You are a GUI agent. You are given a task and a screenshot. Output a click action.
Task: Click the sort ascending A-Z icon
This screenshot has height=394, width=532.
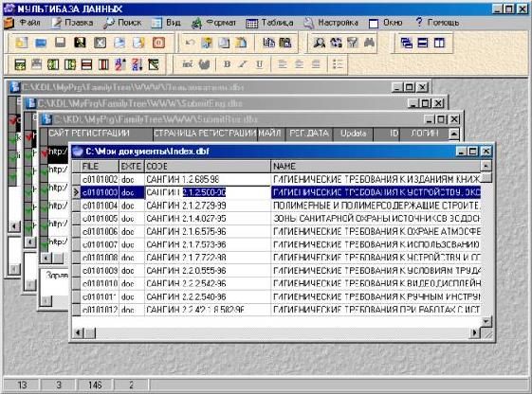click(x=120, y=64)
